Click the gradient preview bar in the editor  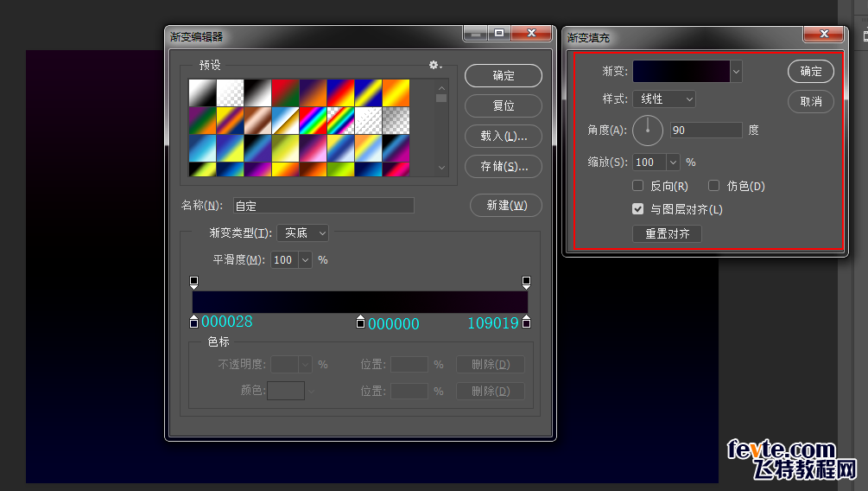360,302
